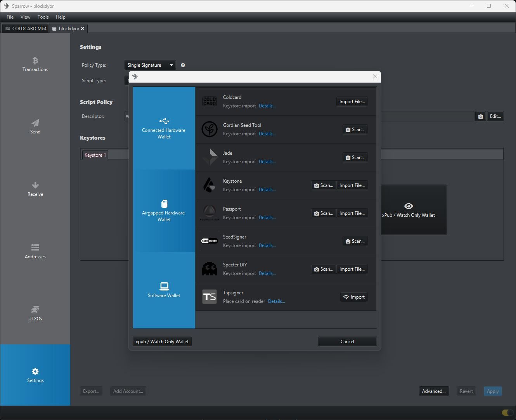Click the Passport Foundation logo
The height and width of the screenshot is (420, 516).
coord(210,213)
